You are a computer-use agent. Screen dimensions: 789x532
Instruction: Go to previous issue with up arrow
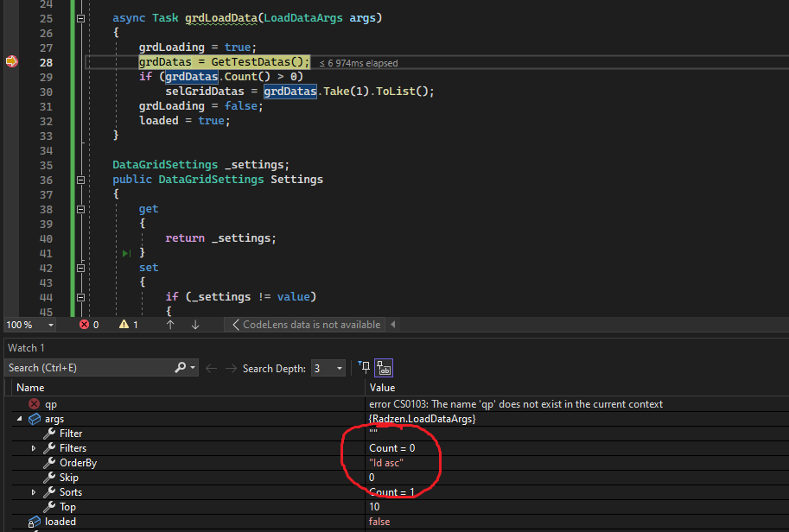tap(170, 325)
